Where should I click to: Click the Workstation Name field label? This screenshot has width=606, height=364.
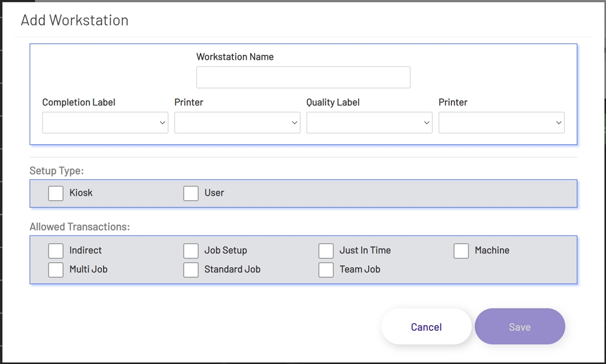235,57
